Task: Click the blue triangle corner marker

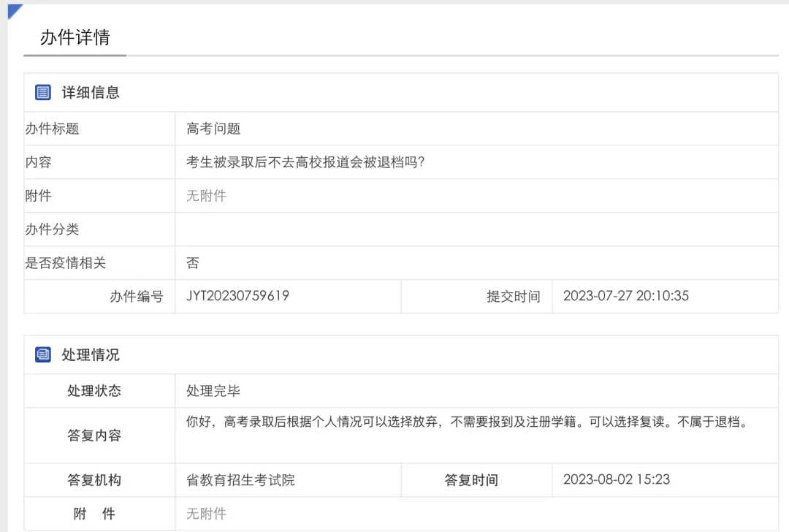Action: 15,11
